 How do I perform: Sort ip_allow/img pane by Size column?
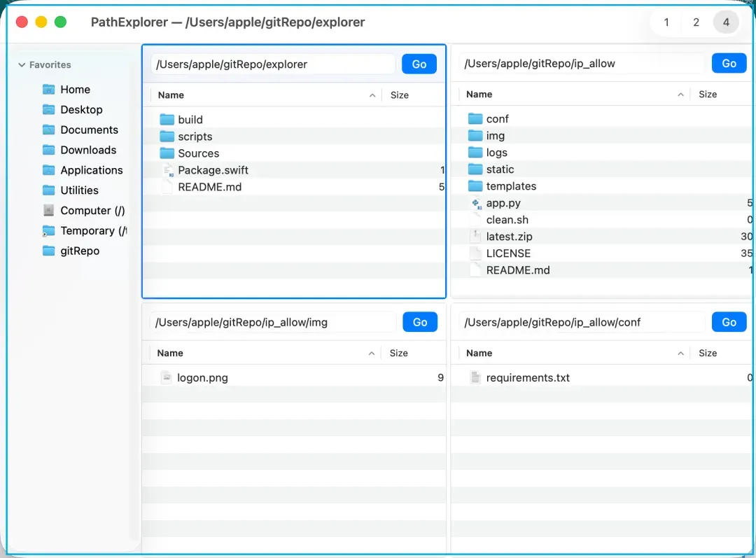pyautogui.click(x=399, y=353)
